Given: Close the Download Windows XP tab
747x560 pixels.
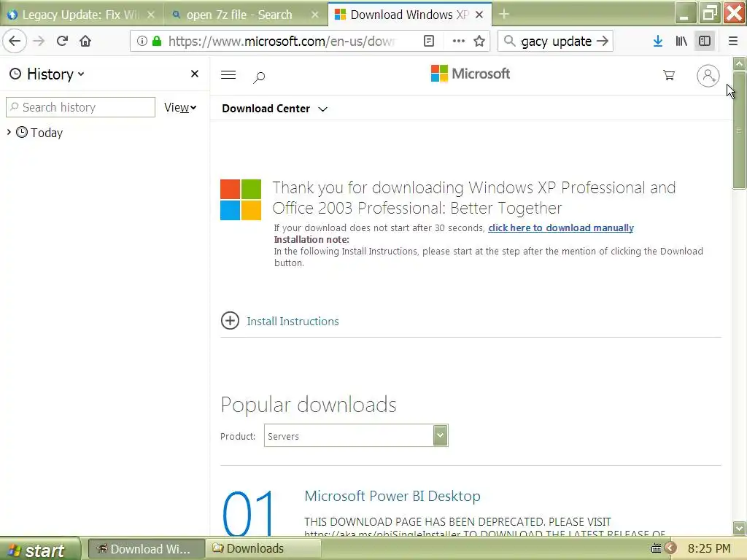Looking at the screenshot, I should click(x=479, y=15).
